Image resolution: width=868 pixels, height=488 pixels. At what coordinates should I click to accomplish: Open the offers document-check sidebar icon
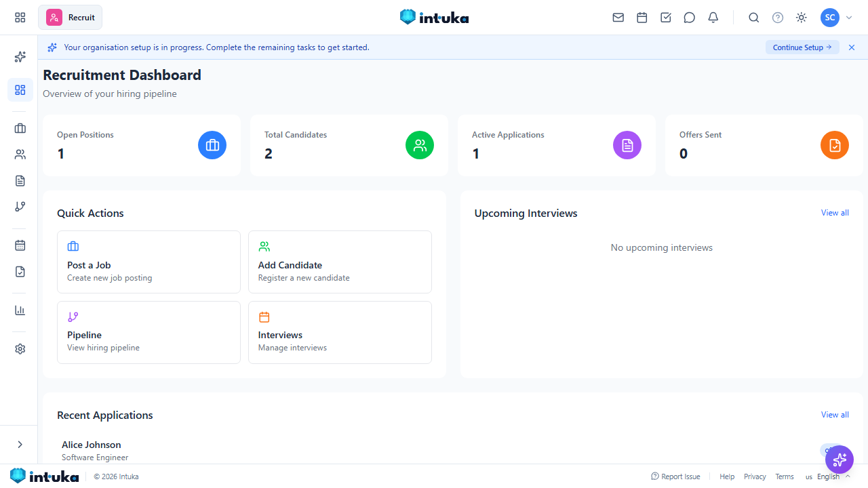[20, 272]
